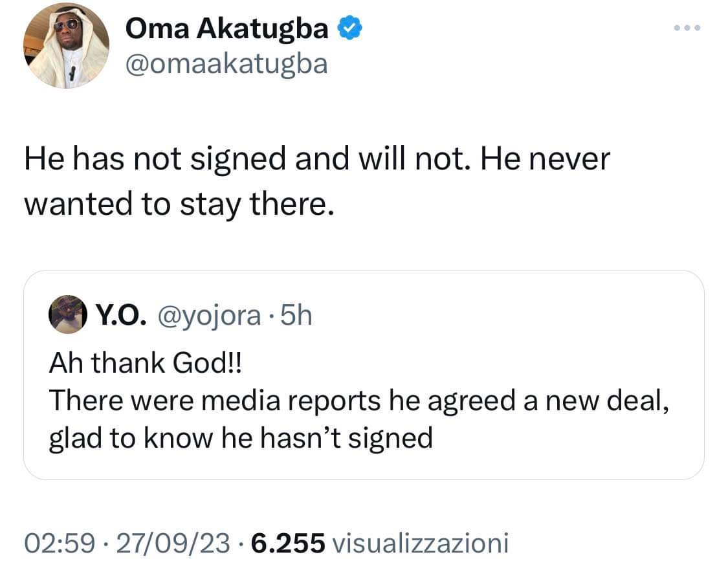Open the @omaakatugba handle link
The image size is (728, 583).
point(226,63)
